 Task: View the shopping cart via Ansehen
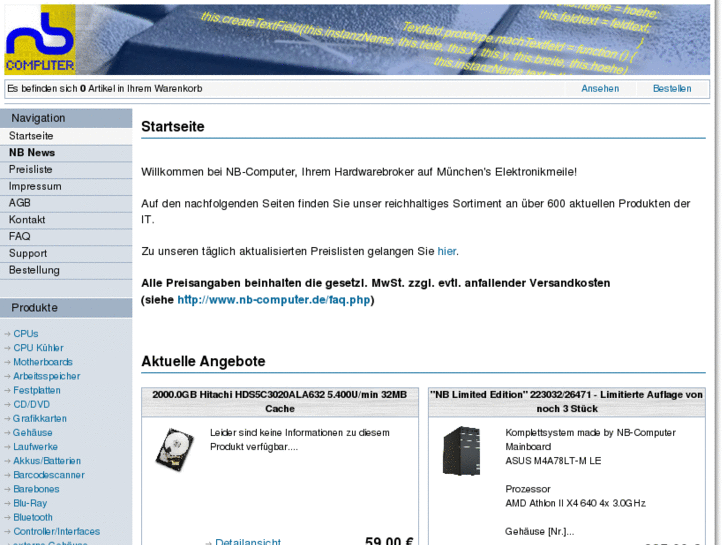600,89
